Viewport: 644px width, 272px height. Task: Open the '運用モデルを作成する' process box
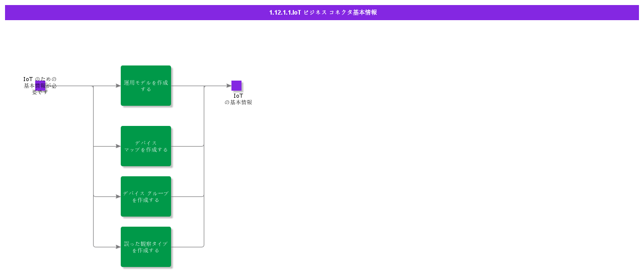(146, 86)
